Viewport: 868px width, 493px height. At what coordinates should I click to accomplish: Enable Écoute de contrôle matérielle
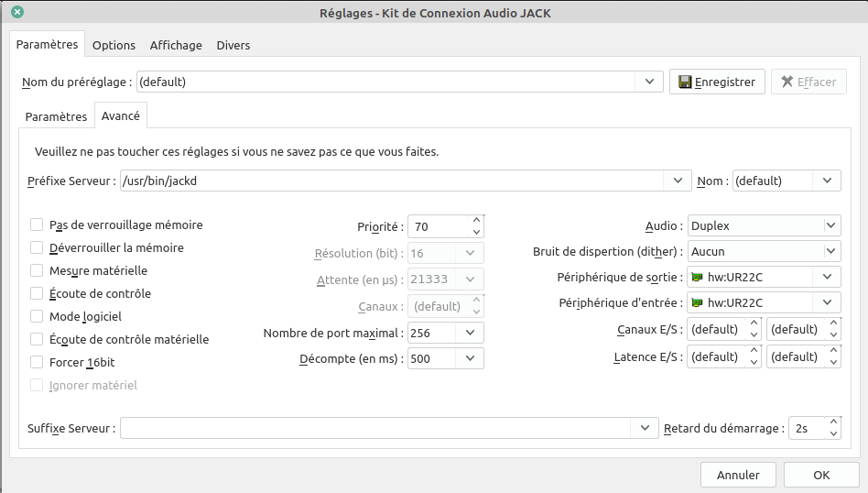pos(37,339)
